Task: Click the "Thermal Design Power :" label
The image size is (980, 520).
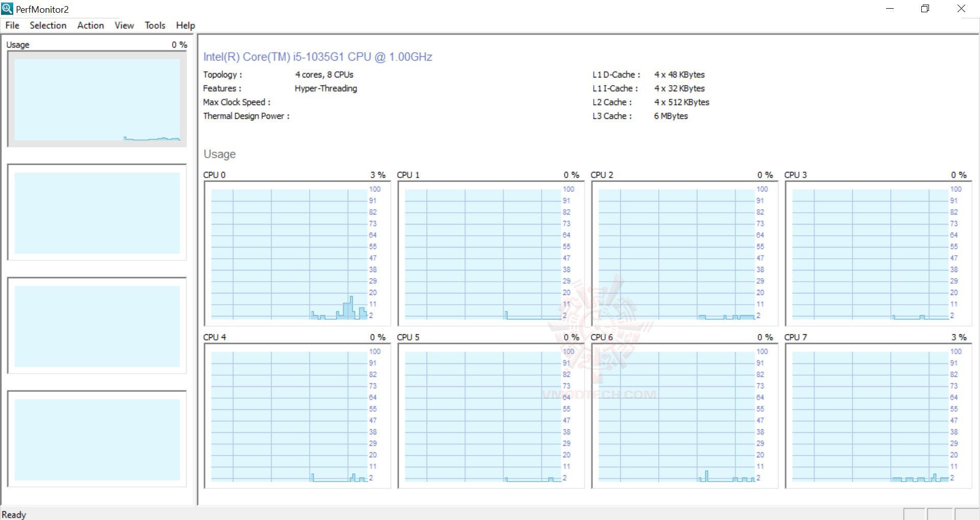Action: 246,116
